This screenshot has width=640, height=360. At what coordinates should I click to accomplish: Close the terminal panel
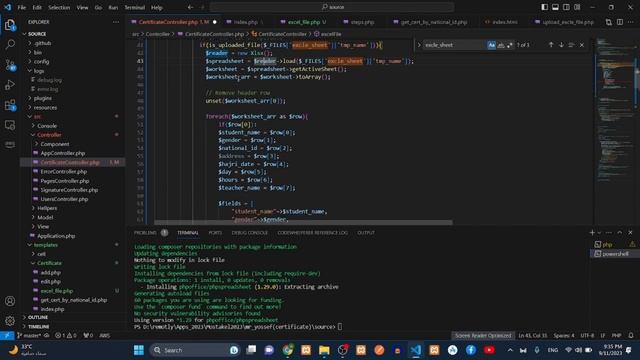coord(630,233)
